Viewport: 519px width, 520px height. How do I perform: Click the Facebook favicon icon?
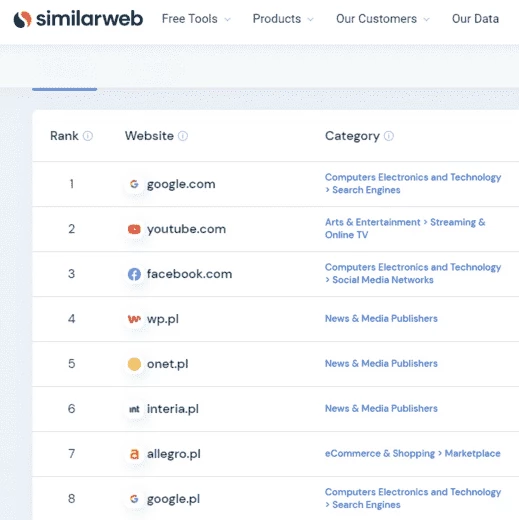(x=134, y=274)
